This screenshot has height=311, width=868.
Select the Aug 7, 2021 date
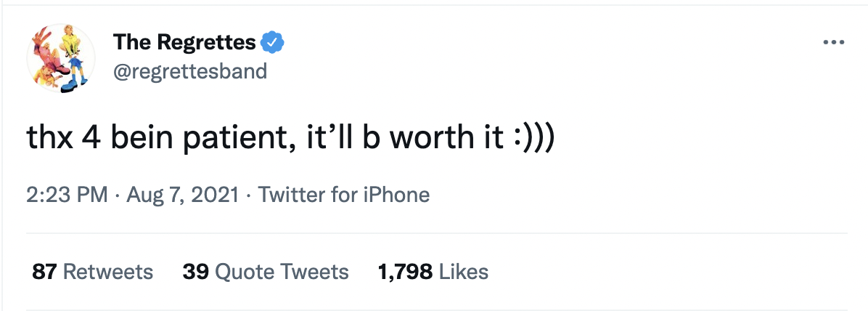184,195
